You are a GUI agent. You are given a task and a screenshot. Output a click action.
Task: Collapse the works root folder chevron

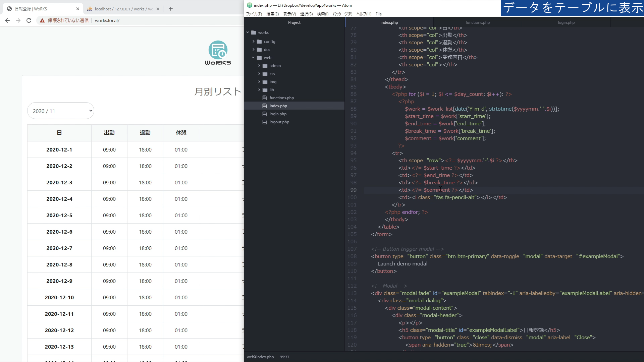point(248,33)
